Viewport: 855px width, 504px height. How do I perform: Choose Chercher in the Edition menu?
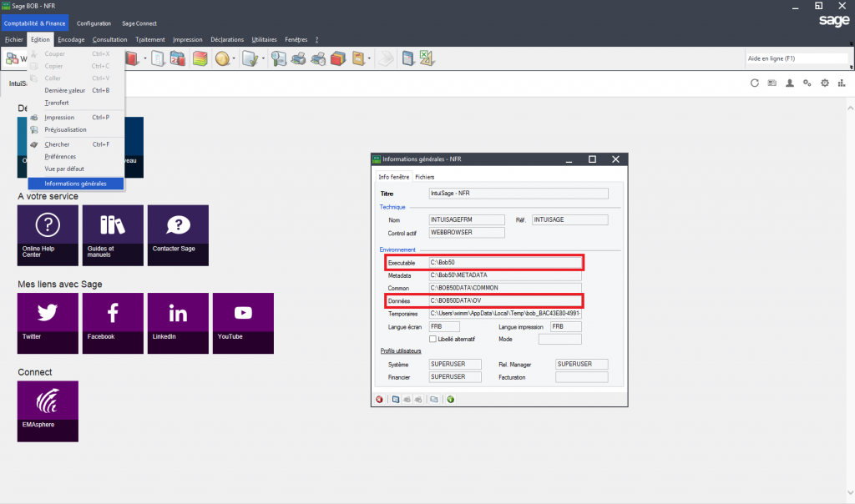click(x=76, y=144)
